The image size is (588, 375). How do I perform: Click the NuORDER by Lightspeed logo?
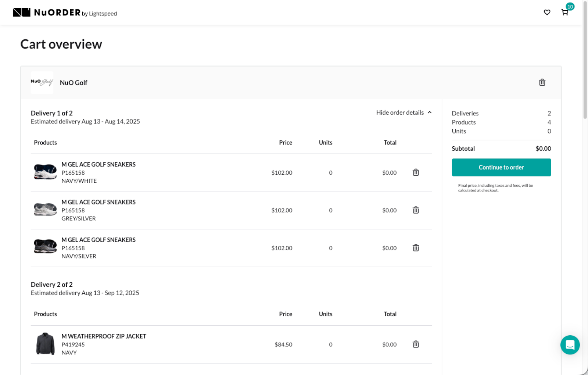pyautogui.click(x=65, y=12)
